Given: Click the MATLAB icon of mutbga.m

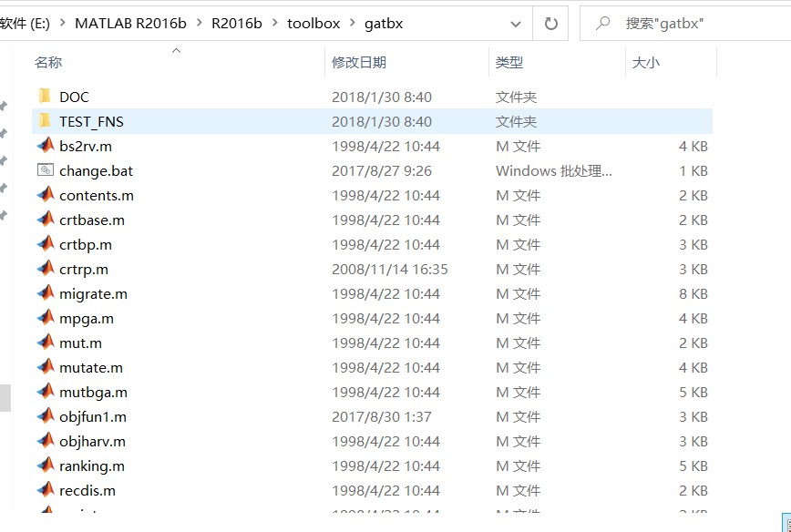Looking at the screenshot, I should [x=46, y=392].
